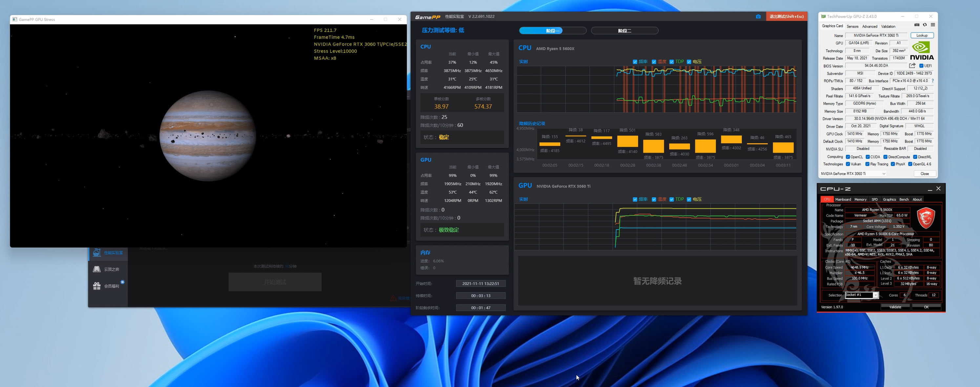Open the Graphics tab in CPU-Z
The height and width of the screenshot is (387, 980).
click(889, 199)
